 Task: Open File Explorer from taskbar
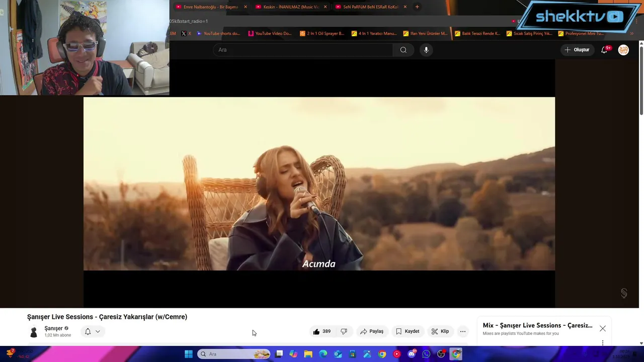click(308, 354)
